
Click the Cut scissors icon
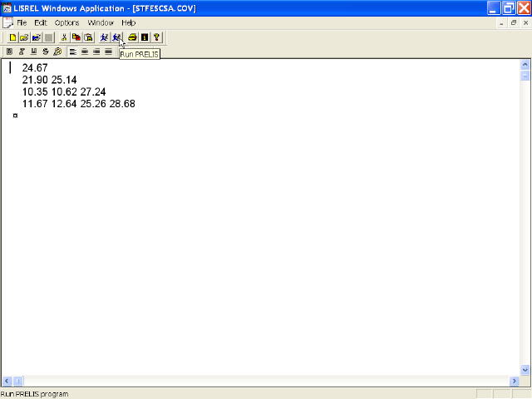pyautogui.click(x=64, y=37)
